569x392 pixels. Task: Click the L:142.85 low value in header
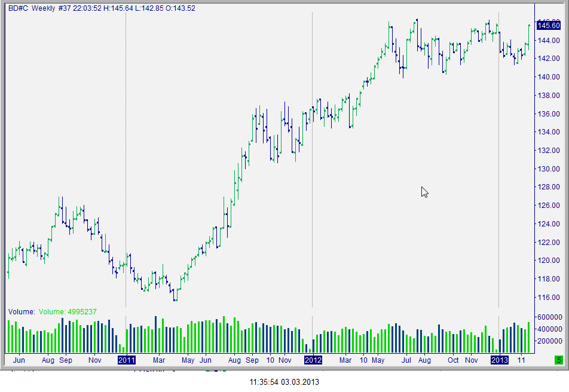coord(149,8)
